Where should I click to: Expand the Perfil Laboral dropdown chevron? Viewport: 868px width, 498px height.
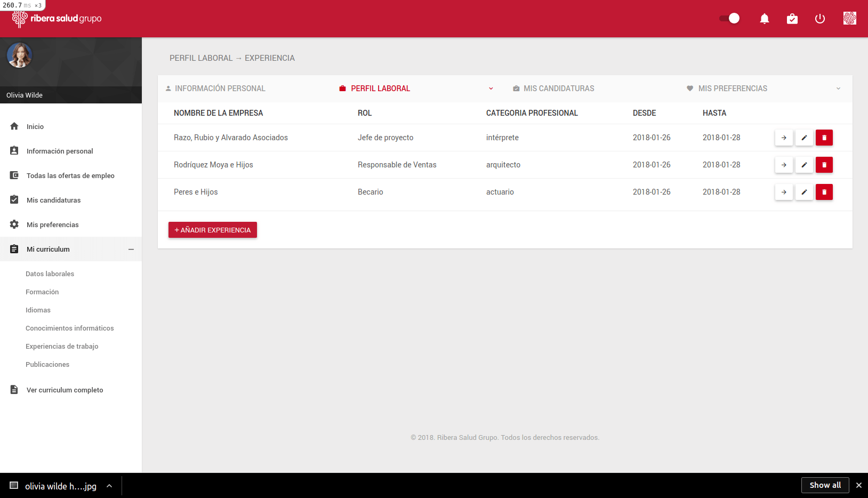(491, 89)
